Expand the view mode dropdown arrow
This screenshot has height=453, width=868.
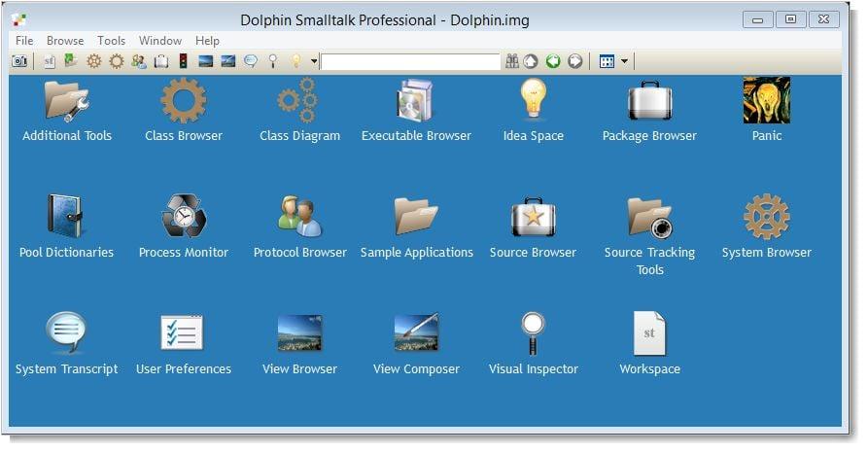[624, 61]
